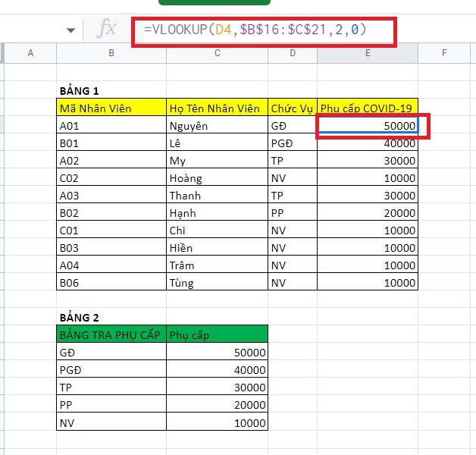The height and width of the screenshot is (455, 476).
Task: Open the name box dropdown arrow
Action: click(x=70, y=30)
